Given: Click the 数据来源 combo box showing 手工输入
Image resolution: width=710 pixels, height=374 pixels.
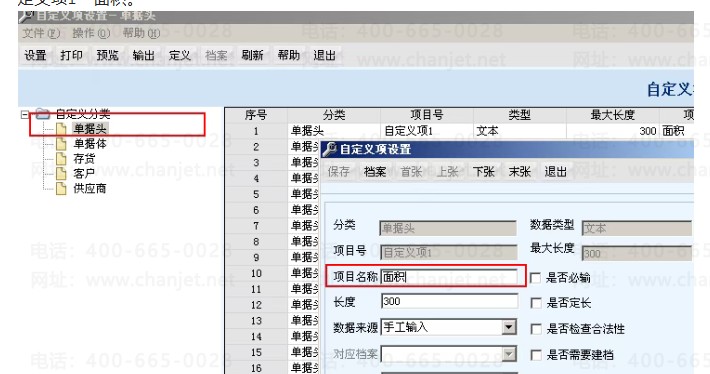Looking at the screenshot, I should (449, 327).
